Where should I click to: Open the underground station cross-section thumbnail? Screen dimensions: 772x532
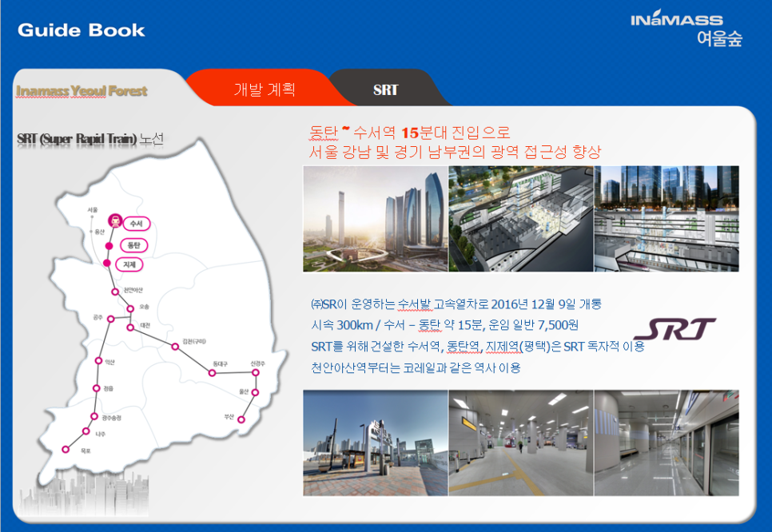point(667,219)
